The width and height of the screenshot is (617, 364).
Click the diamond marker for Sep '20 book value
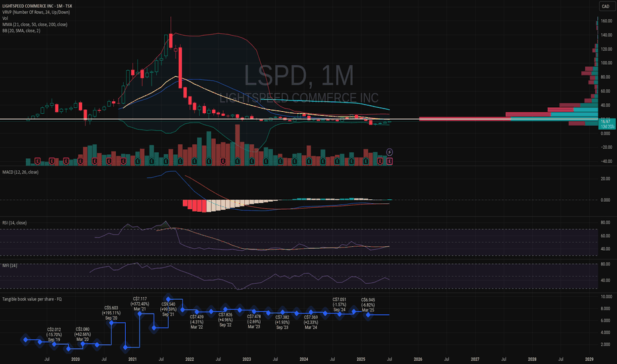(x=111, y=323)
